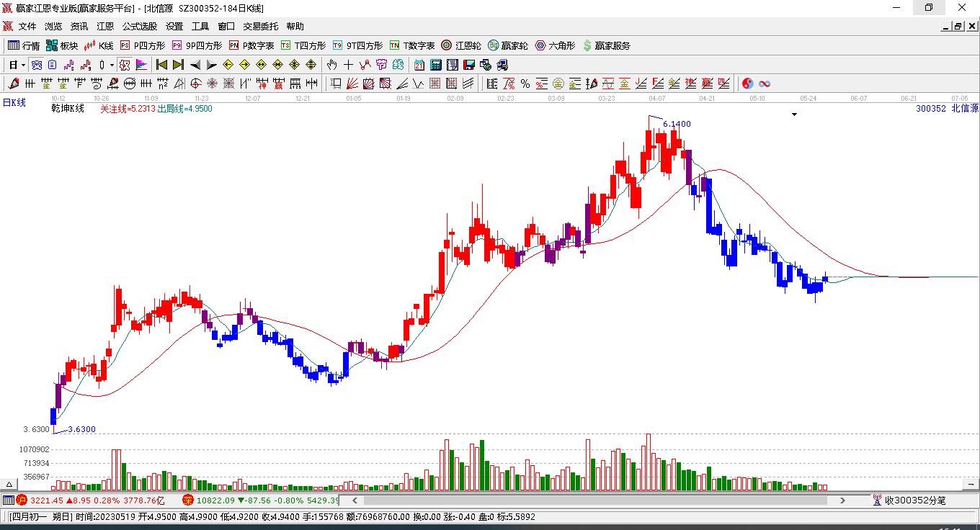The image size is (980, 530).
Task: Open the T数字表 number table
Action: [x=412, y=45]
